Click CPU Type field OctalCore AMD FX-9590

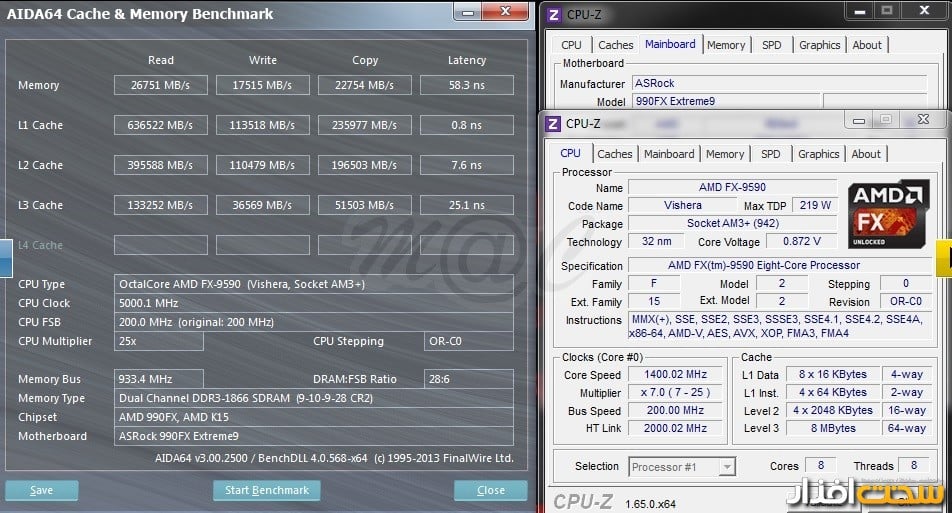point(314,284)
